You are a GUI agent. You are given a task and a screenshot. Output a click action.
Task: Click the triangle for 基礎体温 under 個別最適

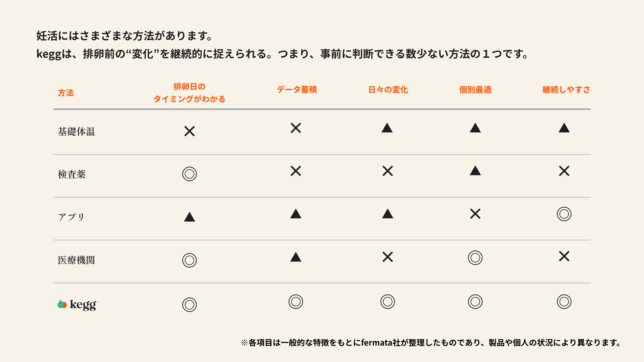tap(475, 128)
